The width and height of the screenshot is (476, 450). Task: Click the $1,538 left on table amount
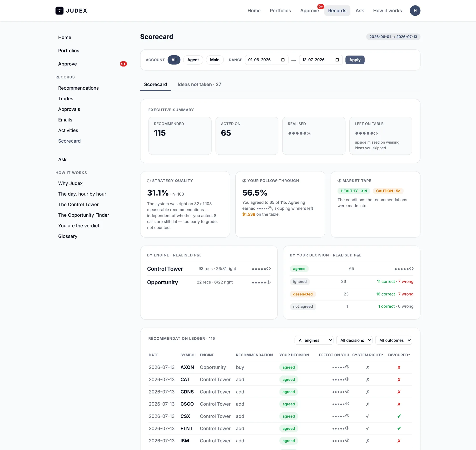[248, 214]
